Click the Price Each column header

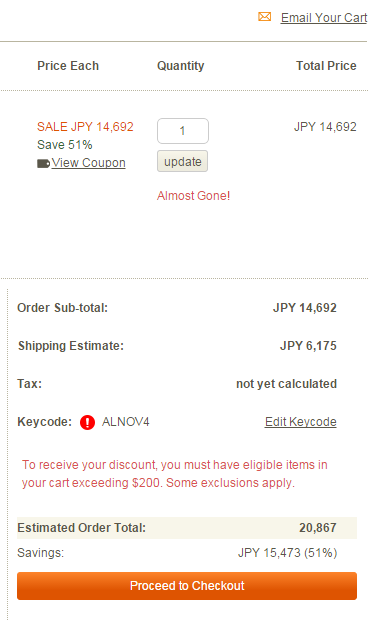tap(68, 66)
